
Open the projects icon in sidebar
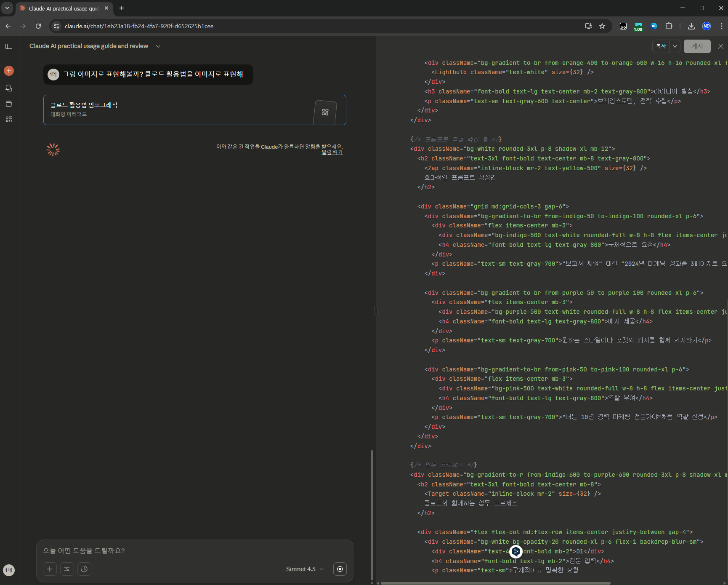(9, 104)
